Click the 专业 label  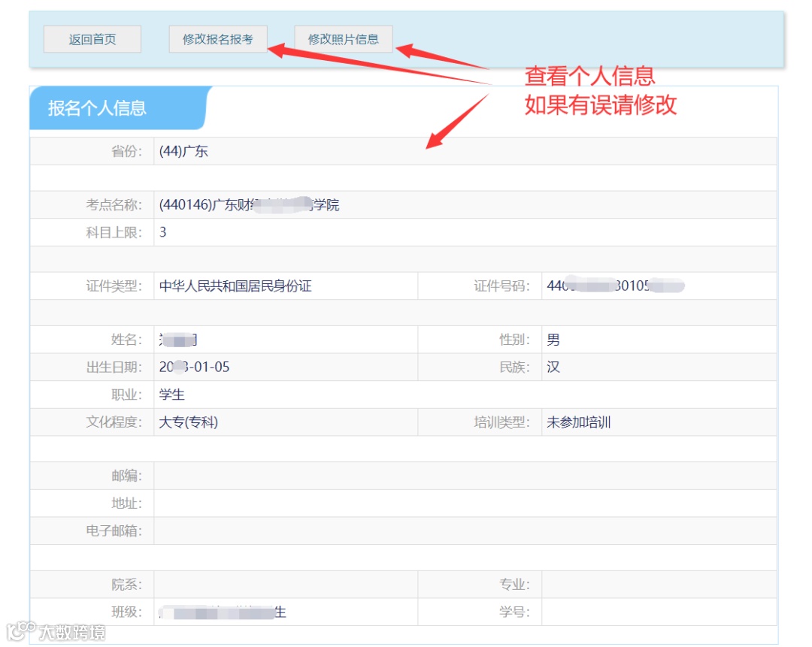click(514, 585)
